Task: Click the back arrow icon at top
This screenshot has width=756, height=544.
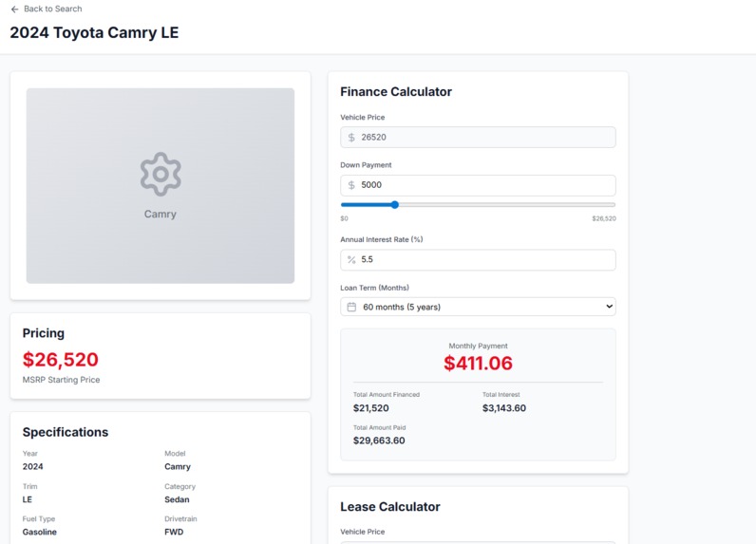Action: point(15,9)
